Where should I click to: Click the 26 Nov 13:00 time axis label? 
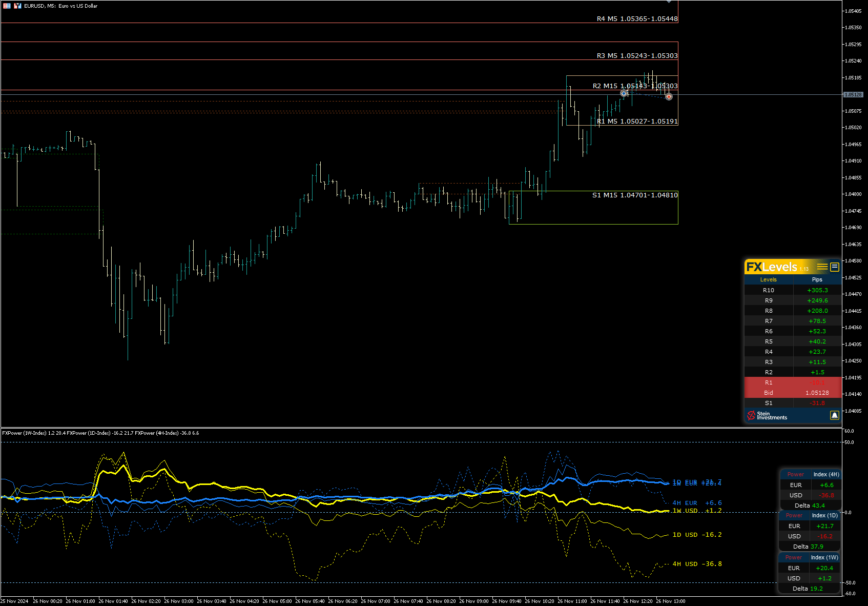click(671, 601)
